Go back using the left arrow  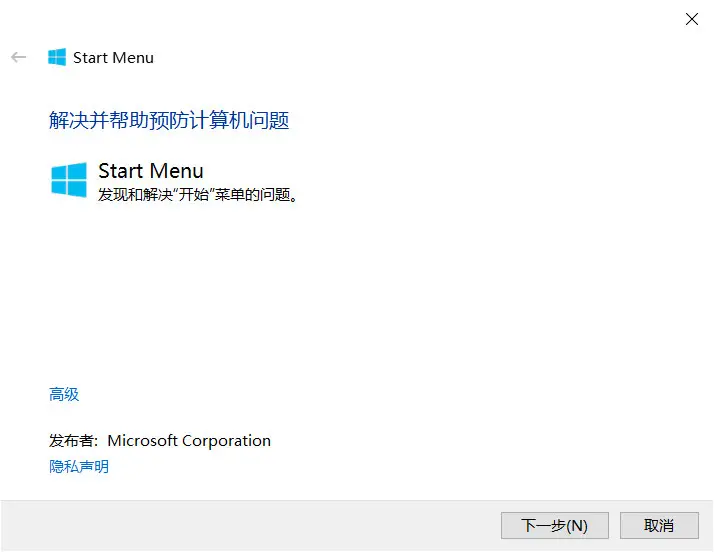point(19,57)
